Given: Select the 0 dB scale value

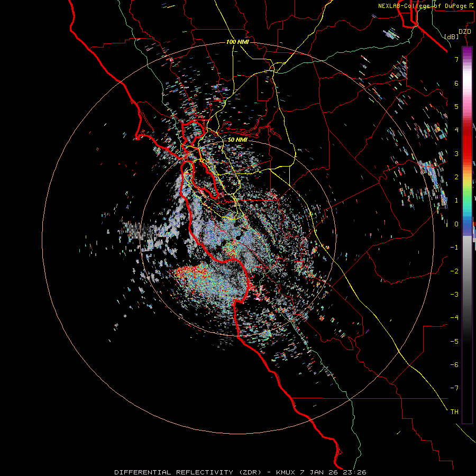Looking at the screenshot, I should pos(456,224).
